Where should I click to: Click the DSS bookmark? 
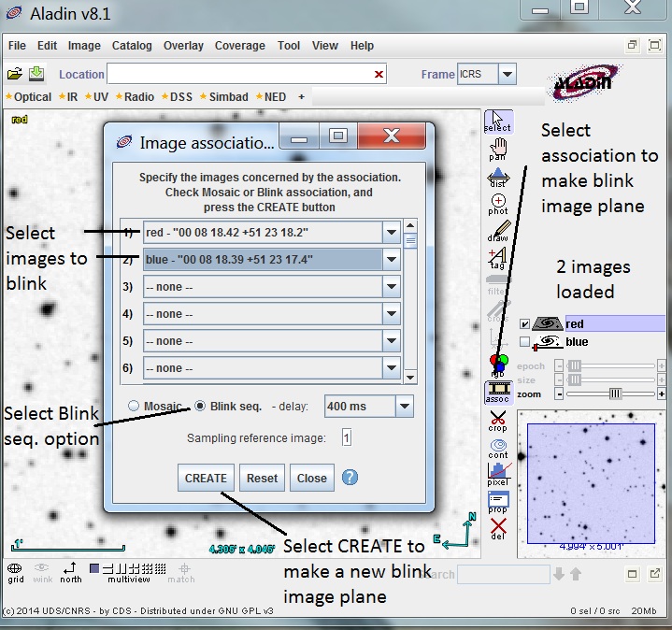coord(177,97)
